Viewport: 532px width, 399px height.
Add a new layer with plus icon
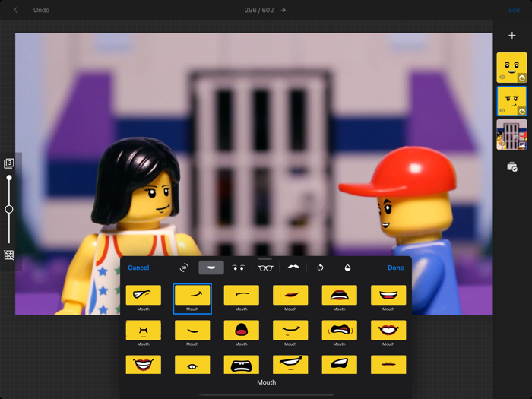[512, 35]
